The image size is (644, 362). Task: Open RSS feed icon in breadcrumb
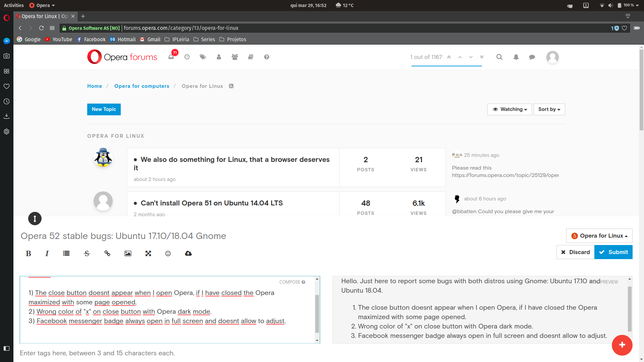tap(231, 86)
